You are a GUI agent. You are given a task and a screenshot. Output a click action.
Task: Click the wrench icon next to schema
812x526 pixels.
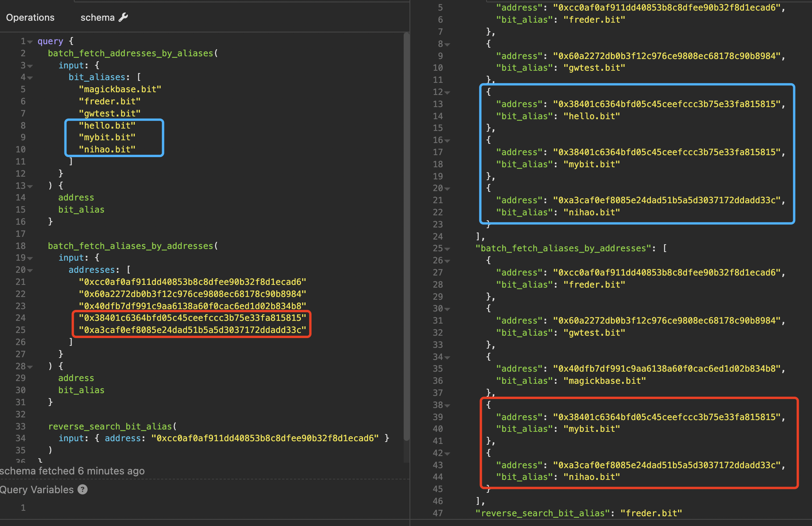tap(123, 17)
